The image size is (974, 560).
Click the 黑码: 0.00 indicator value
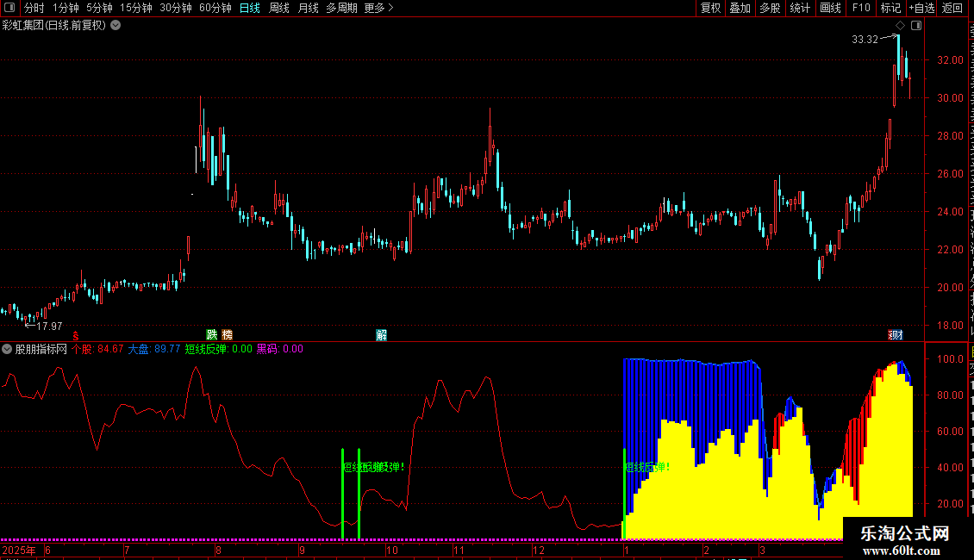(x=280, y=349)
